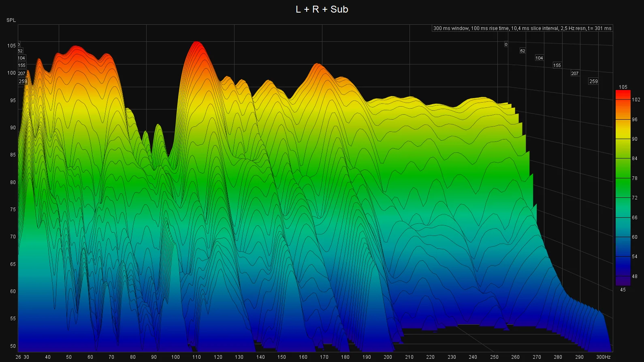The height and width of the screenshot is (362, 644).
Task: Click the 110 tick on the frequency axis
Action: pyautogui.click(x=196, y=357)
